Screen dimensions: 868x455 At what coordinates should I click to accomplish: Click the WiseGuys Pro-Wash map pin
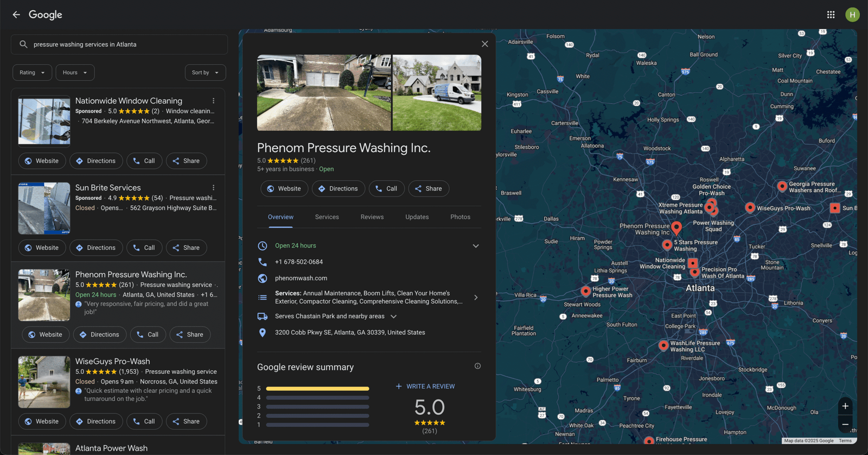pyautogui.click(x=750, y=207)
